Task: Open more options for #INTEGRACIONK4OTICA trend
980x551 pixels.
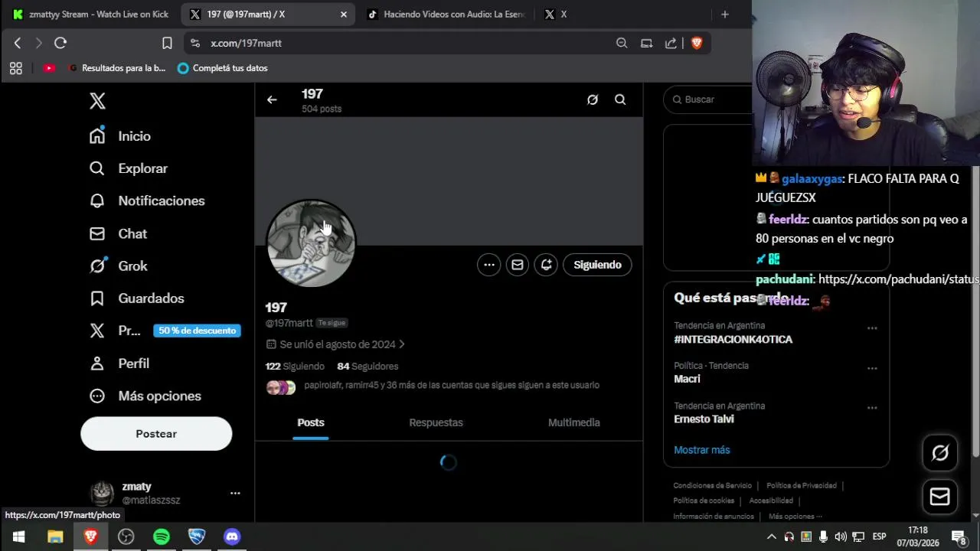Action: [872, 328]
